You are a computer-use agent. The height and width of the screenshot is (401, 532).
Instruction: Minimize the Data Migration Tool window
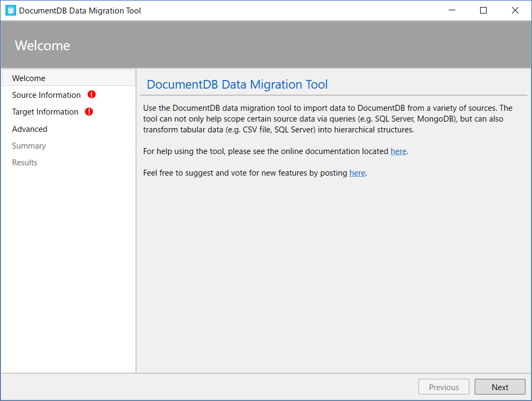coord(452,10)
